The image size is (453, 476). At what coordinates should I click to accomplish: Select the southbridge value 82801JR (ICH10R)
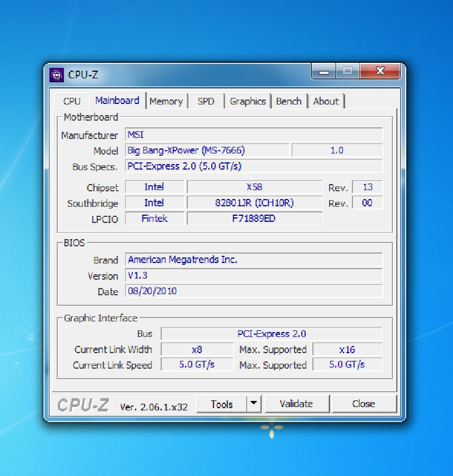[255, 203]
